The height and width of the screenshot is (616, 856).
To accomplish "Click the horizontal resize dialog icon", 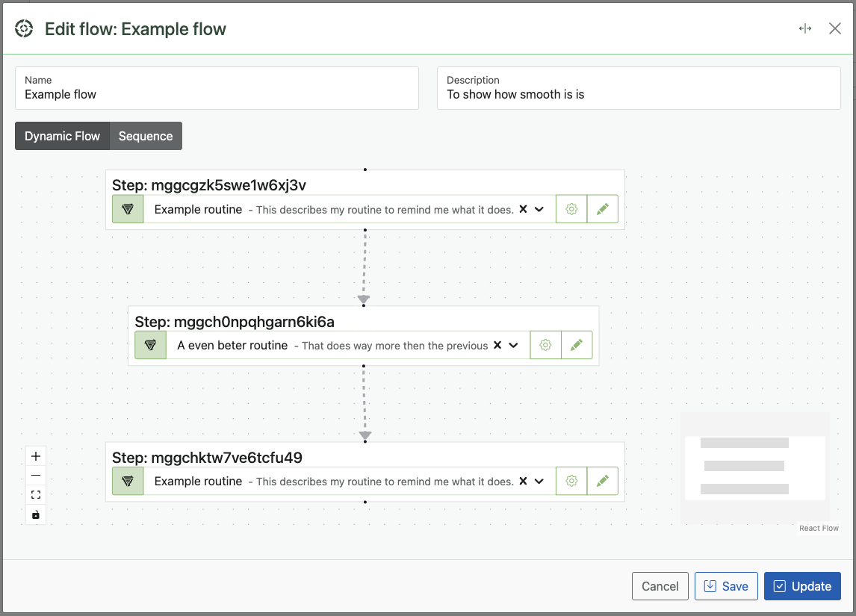I will click(804, 28).
